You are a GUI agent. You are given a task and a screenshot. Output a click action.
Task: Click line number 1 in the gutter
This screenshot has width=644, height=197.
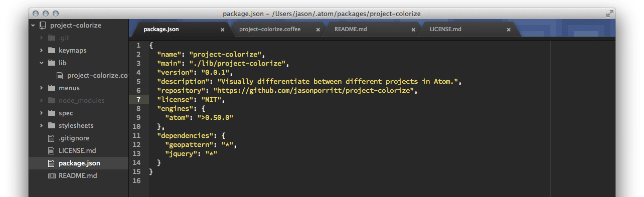138,45
